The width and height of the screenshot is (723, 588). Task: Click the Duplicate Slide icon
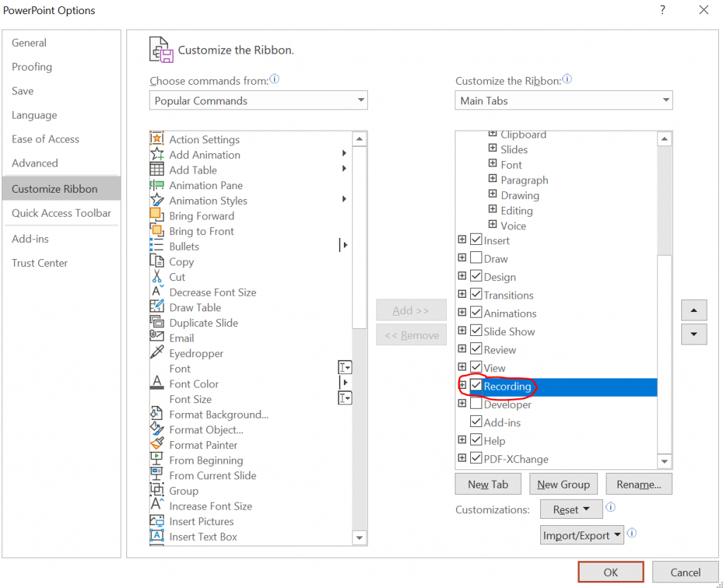point(157,323)
